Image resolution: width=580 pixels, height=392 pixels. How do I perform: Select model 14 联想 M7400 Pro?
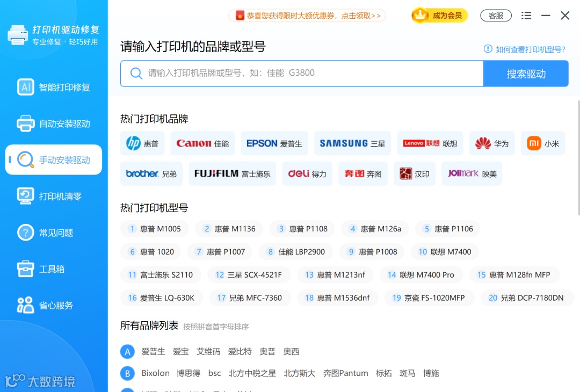click(421, 275)
